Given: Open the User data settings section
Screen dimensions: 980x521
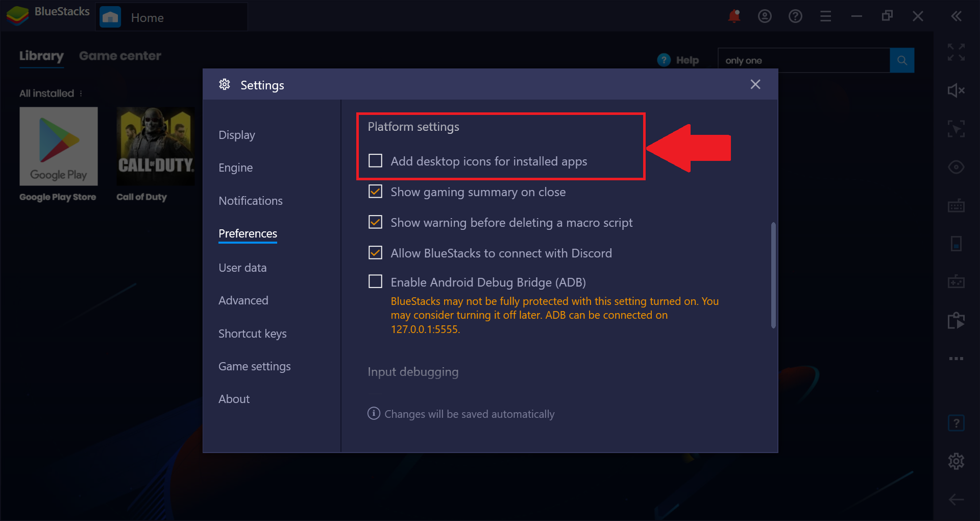Looking at the screenshot, I should (x=242, y=268).
